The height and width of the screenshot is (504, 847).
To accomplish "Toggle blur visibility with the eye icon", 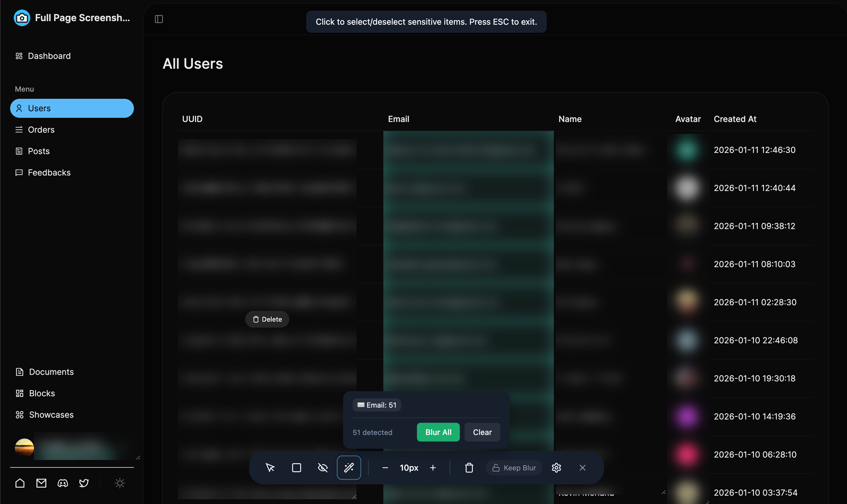I will 323,467.
